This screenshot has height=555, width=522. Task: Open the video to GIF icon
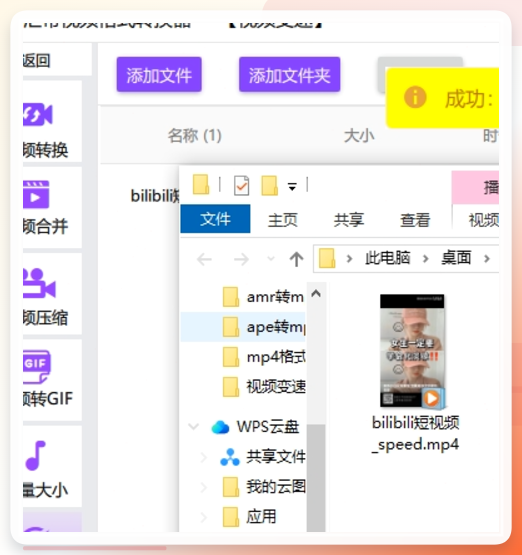(37, 367)
